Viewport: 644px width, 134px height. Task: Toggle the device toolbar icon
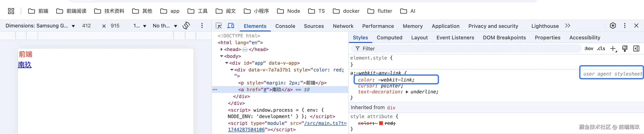point(231,26)
